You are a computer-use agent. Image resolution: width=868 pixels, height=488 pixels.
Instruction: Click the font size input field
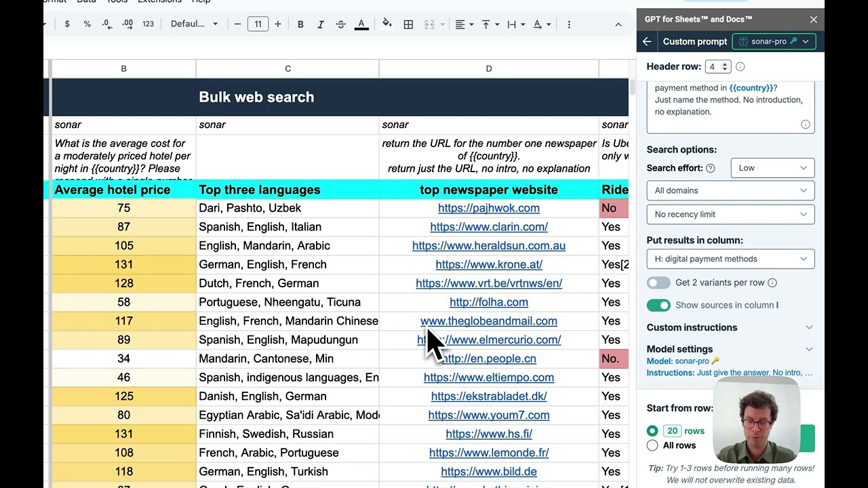point(258,24)
